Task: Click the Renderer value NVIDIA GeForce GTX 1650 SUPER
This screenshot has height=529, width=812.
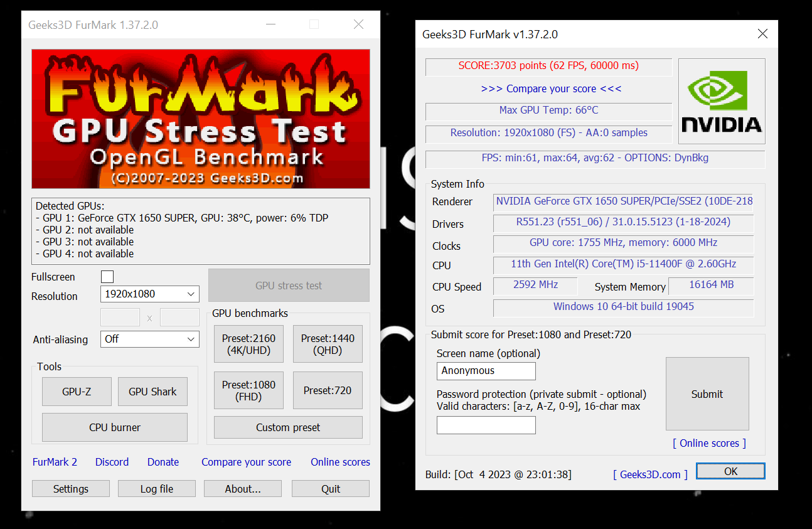Action: [x=624, y=201]
